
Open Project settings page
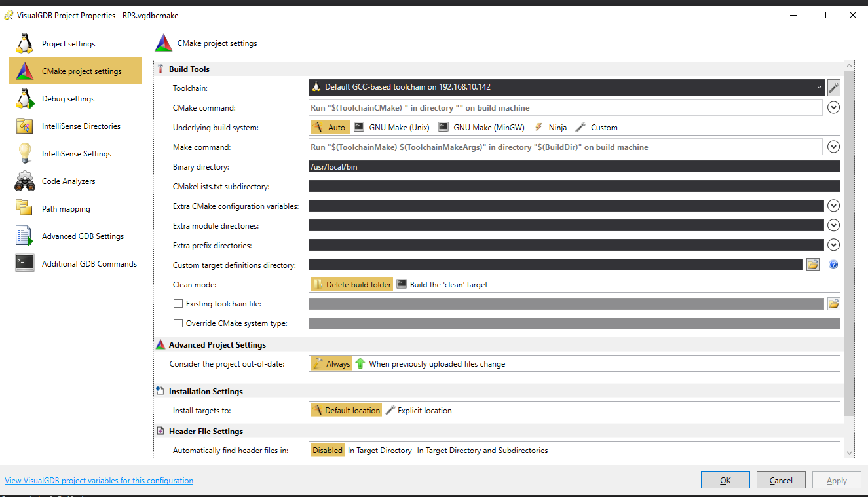click(75, 44)
